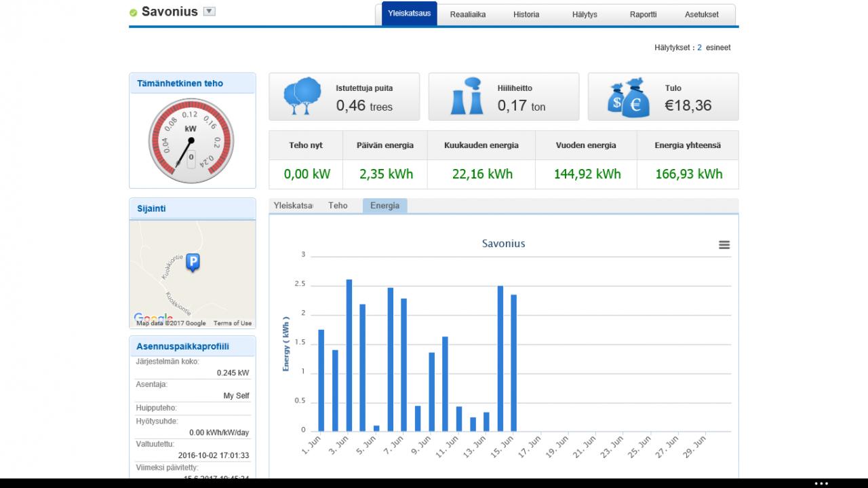Click the blue parking marker on map
The height and width of the screenshot is (488, 868).
[x=193, y=263]
